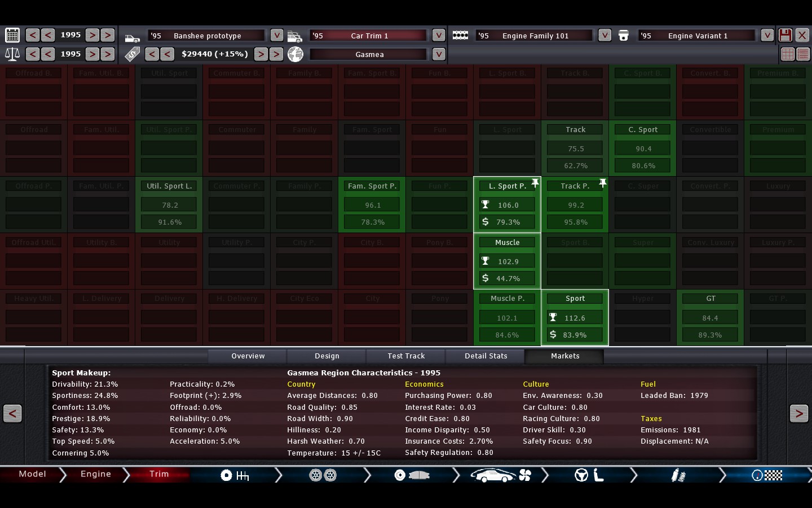Click the trophy icon in the Sport tile

point(553,317)
